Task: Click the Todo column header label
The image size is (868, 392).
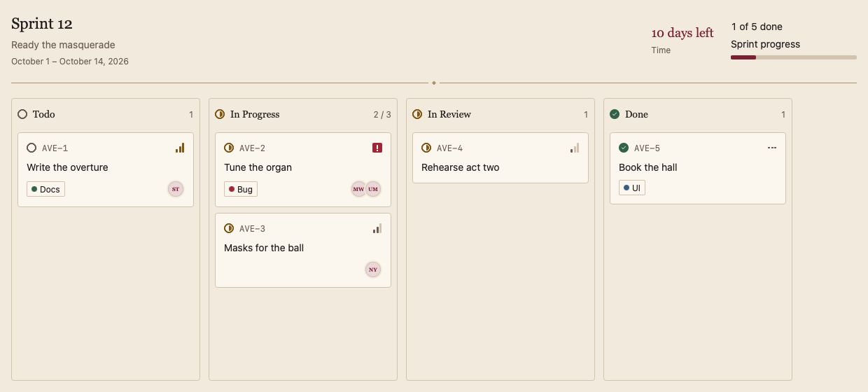Action: click(43, 114)
